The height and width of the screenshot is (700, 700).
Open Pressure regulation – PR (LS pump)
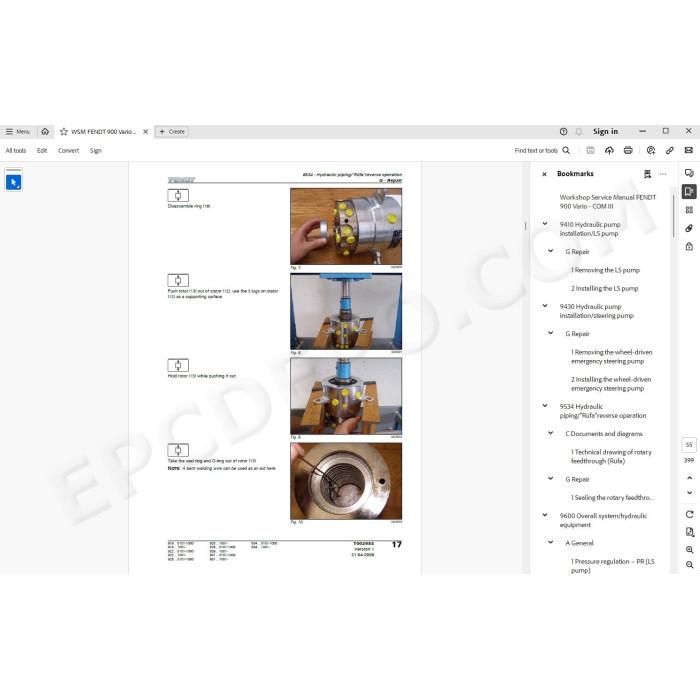pos(612,566)
